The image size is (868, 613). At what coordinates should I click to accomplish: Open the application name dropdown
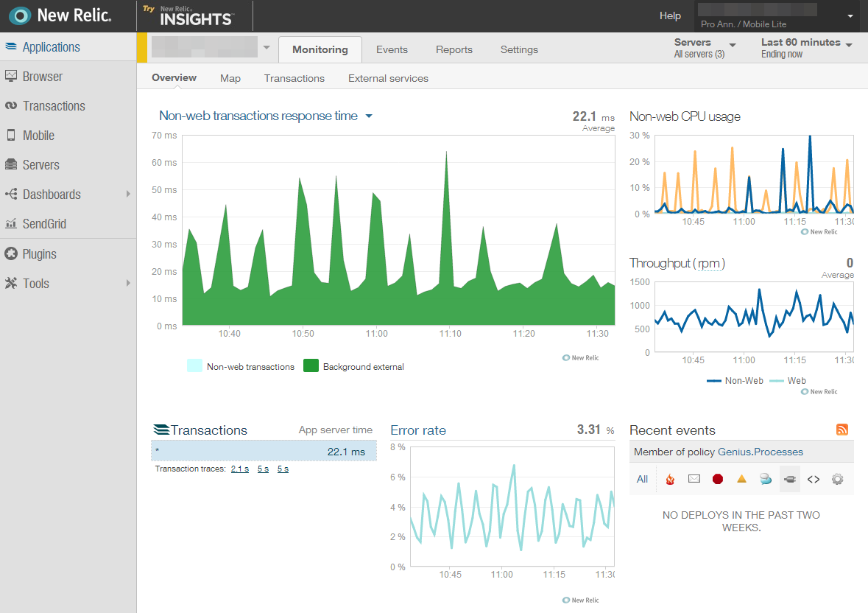(x=267, y=47)
